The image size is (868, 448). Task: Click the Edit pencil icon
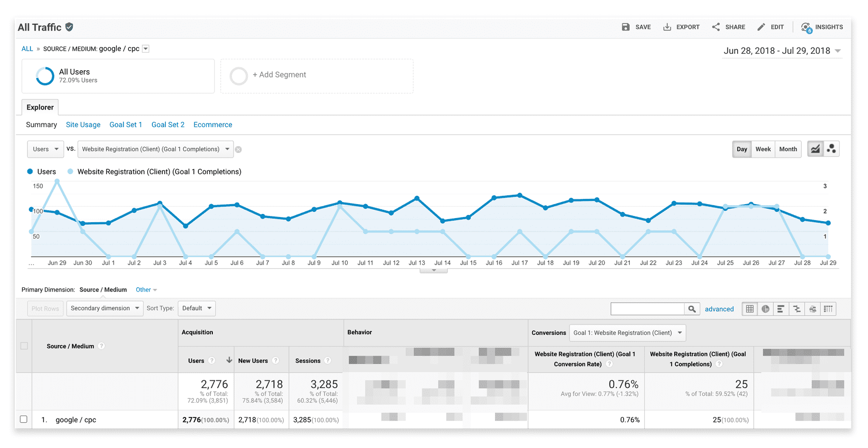point(761,27)
